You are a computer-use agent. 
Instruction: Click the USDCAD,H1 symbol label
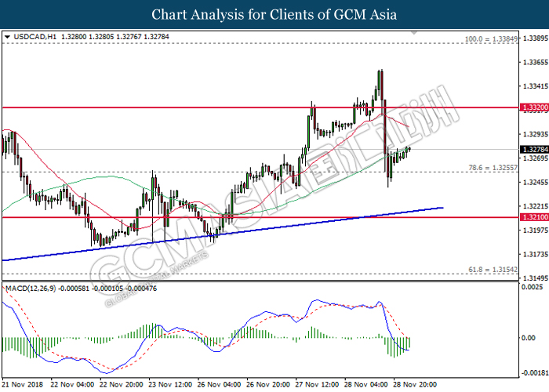28,37
